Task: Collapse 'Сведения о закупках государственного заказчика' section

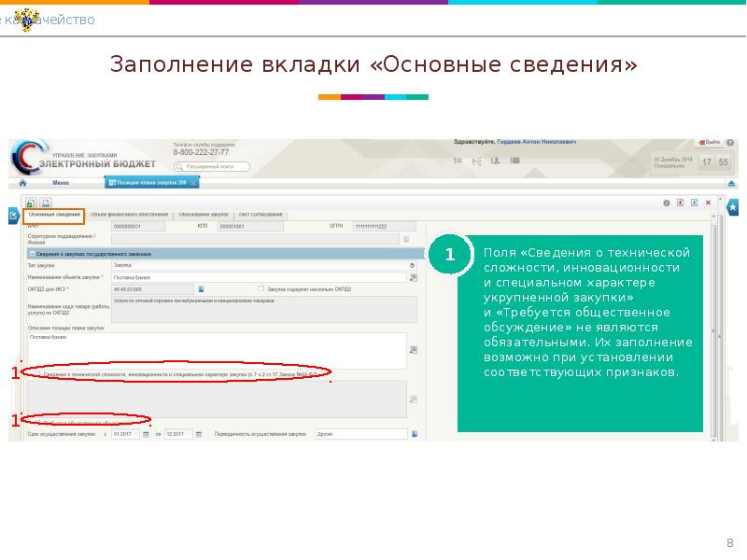Action: coord(32,253)
